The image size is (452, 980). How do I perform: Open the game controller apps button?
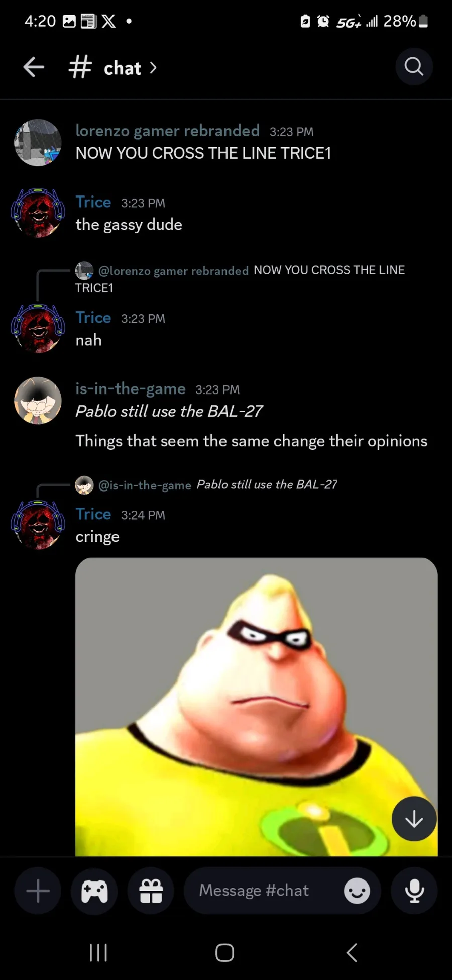pyautogui.click(x=94, y=891)
